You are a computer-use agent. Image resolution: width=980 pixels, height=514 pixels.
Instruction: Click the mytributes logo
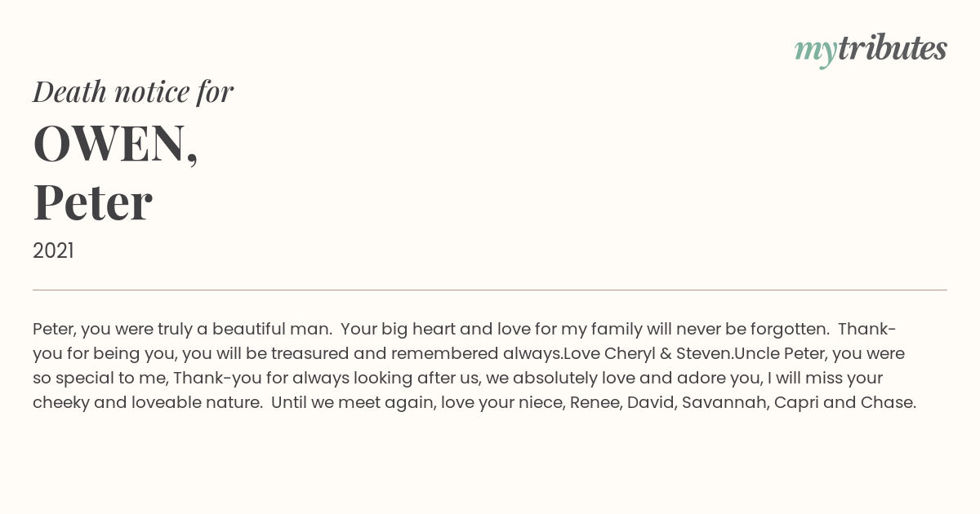[871, 50]
